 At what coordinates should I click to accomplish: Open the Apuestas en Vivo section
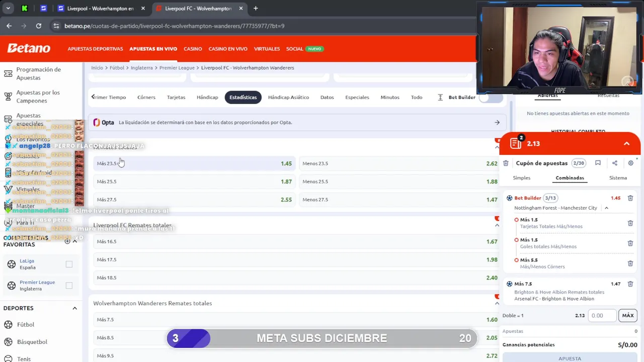[x=153, y=49]
